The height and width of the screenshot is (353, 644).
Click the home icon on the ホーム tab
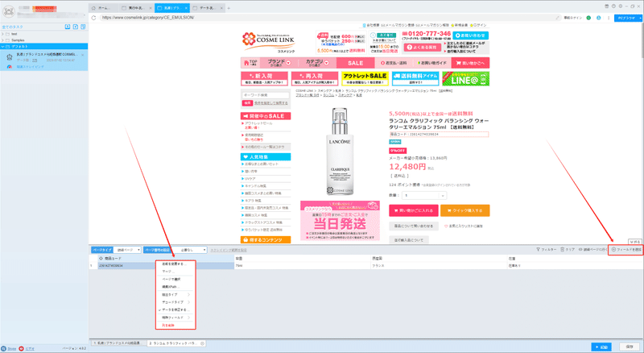tap(93, 8)
